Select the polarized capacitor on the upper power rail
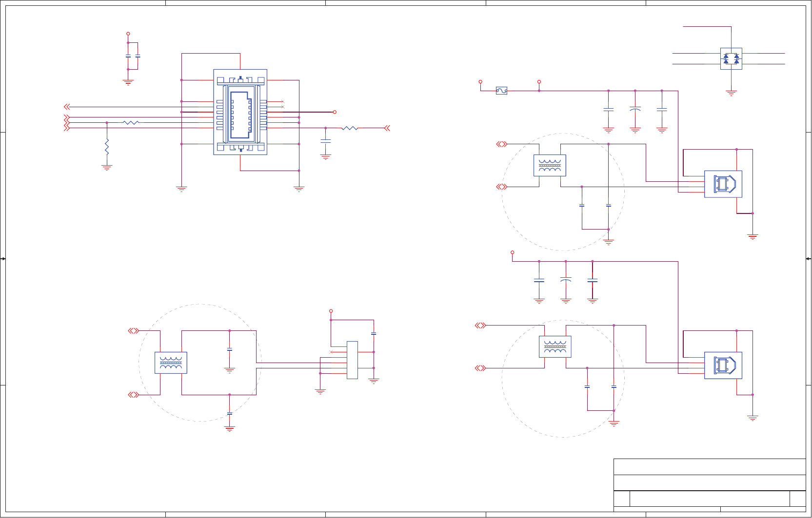 tap(635, 109)
